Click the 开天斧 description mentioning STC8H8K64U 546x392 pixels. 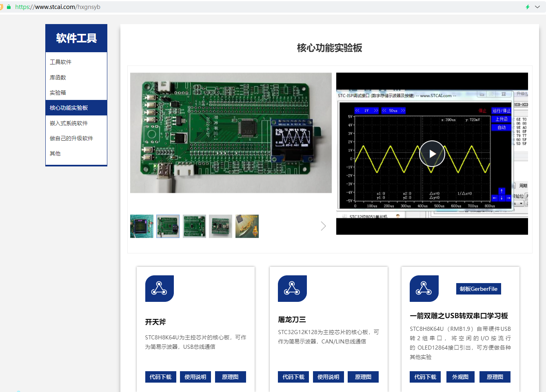196,342
